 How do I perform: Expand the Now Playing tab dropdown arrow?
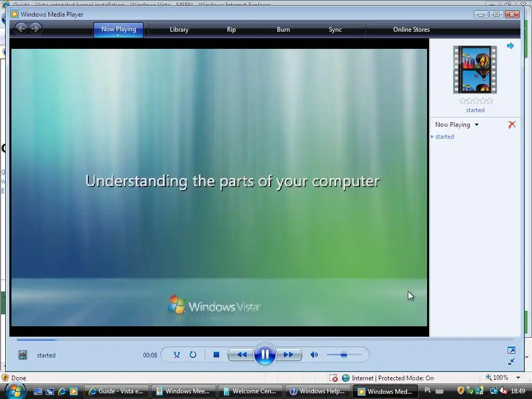pyautogui.click(x=118, y=35)
